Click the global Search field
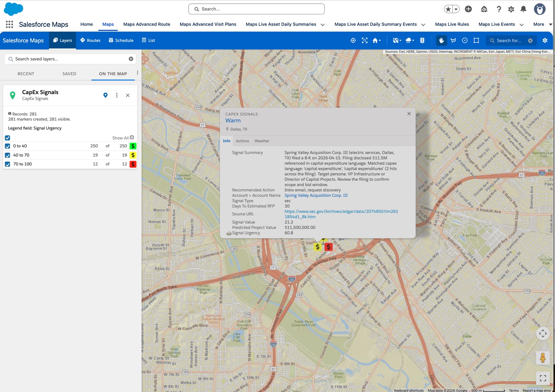This screenshot has height=392, width=555. (256, 9)
